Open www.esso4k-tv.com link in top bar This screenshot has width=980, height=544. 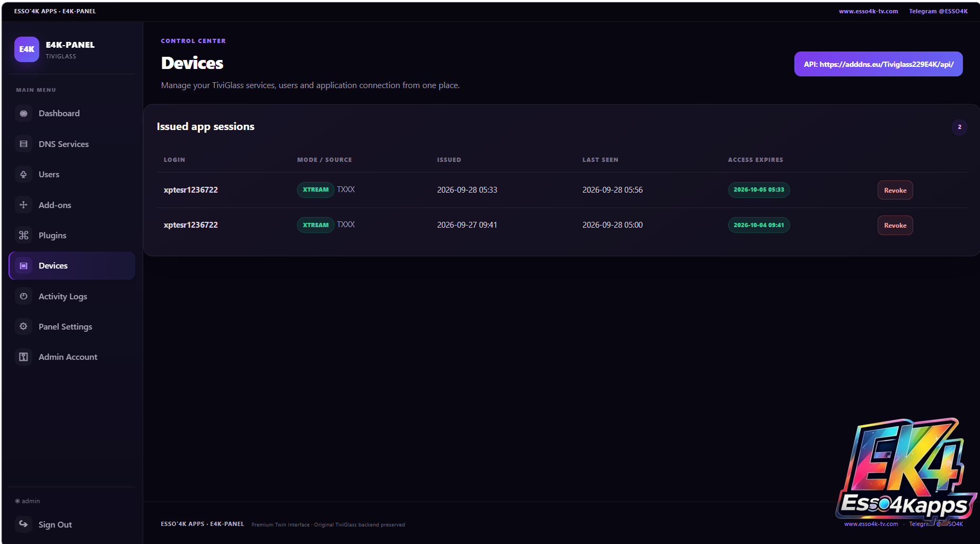point(868,11)
